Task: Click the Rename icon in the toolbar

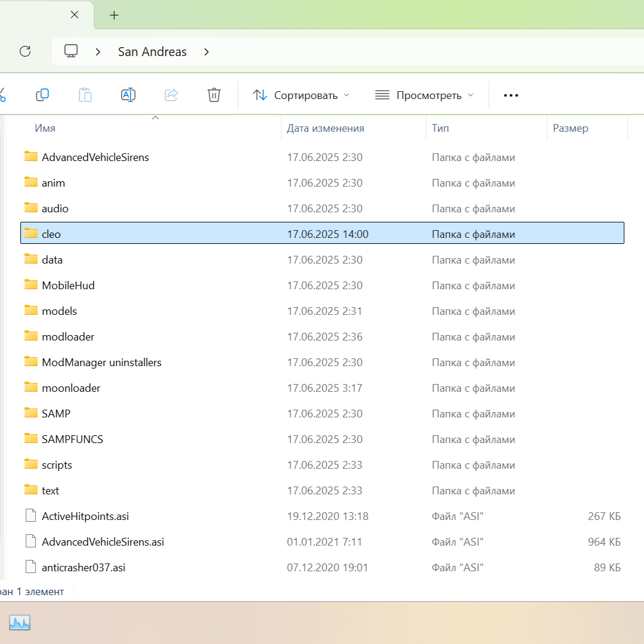Action: (x=128, y=95)
